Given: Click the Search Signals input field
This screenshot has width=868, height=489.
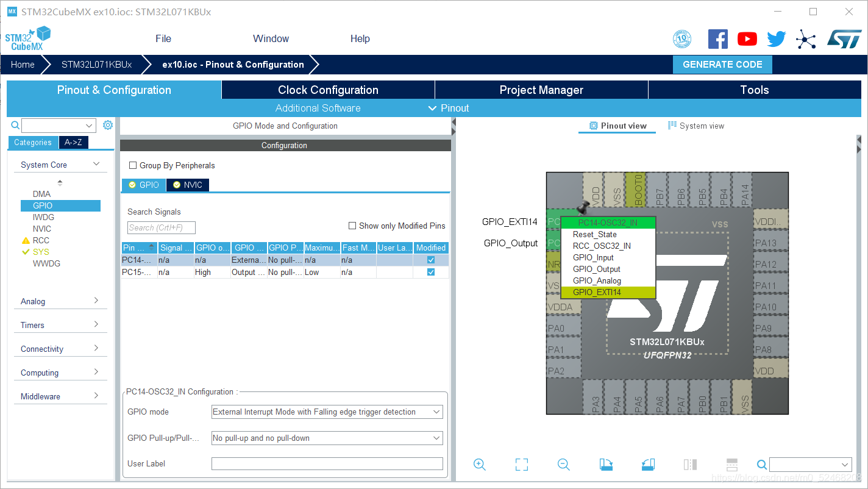Looking at the screenshot, I should pos(162,227).
